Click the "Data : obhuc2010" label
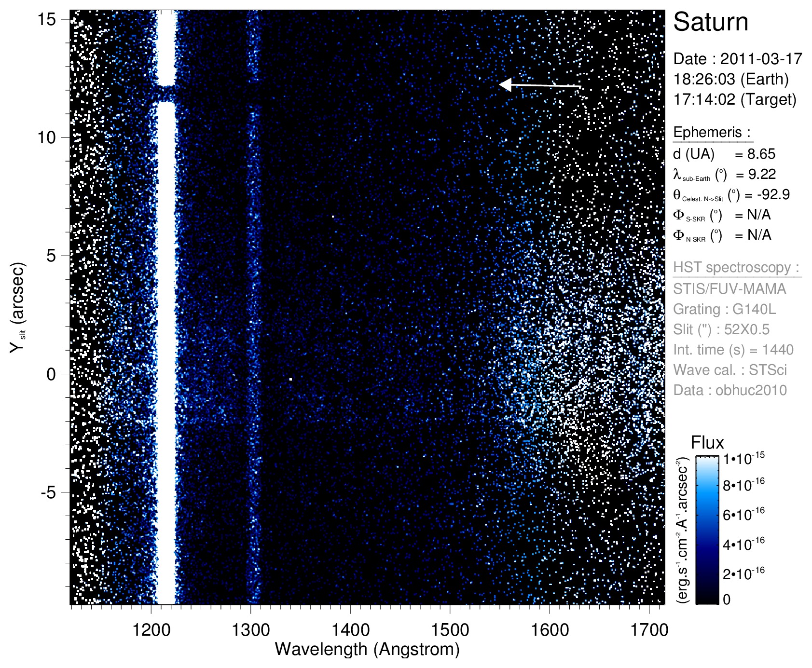The image size is (812, 668). (x=729, y=390)
